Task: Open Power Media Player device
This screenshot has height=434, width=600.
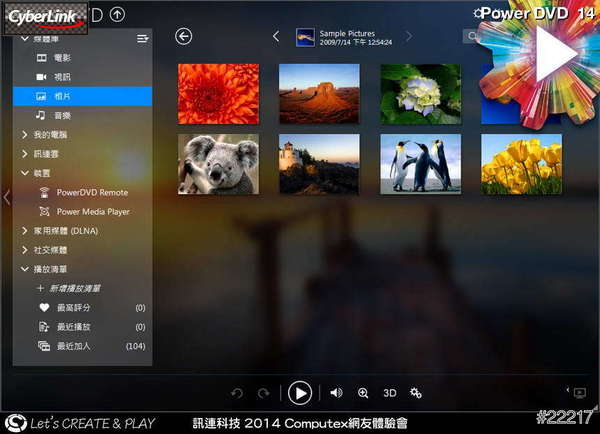Action: point(83,211)
